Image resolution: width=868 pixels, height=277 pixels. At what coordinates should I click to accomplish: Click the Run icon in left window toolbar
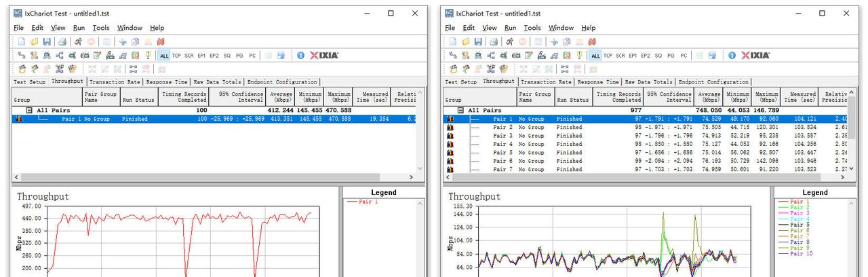79,42
